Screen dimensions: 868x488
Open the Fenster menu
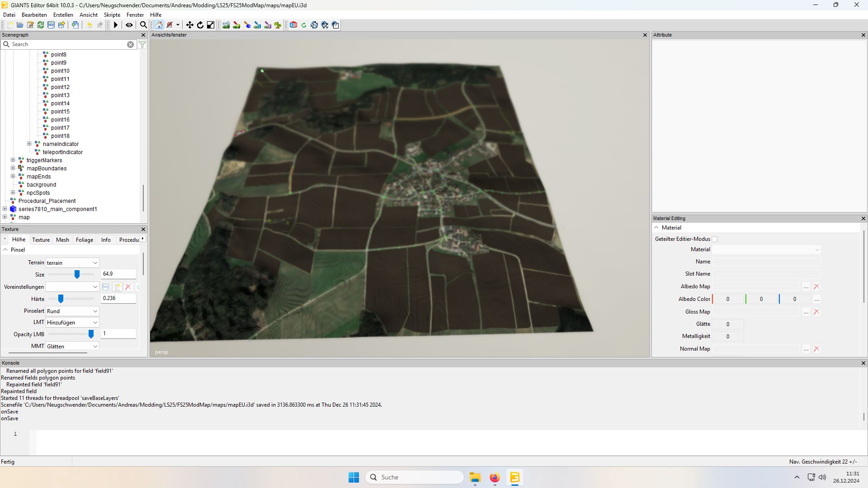coord(135,15)
